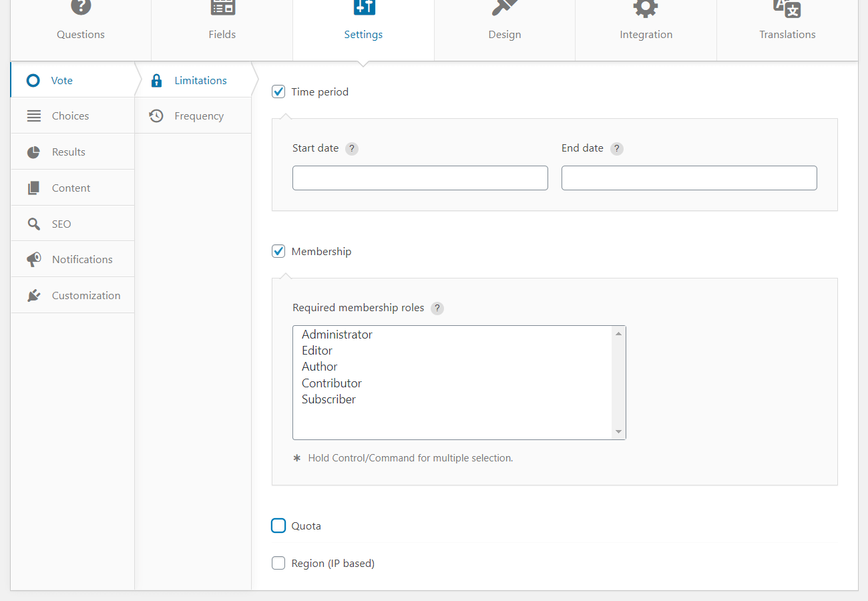Click the Membership label text
868x601 pixels.
[321, 252]
